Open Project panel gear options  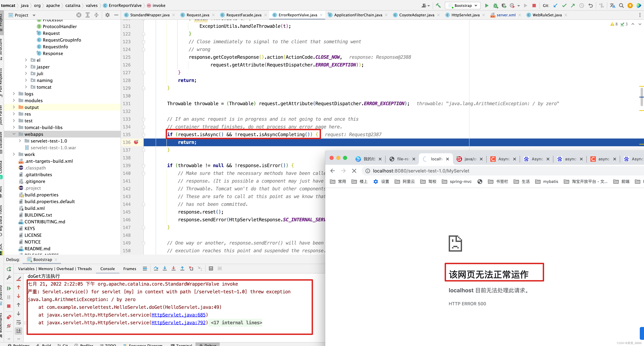pyautogui.click(x=108, y=15)
